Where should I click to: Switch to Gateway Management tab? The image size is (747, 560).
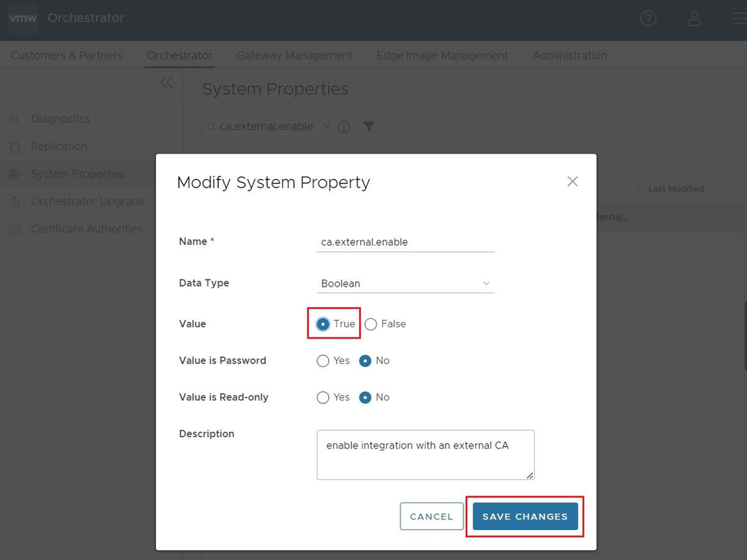294,55
